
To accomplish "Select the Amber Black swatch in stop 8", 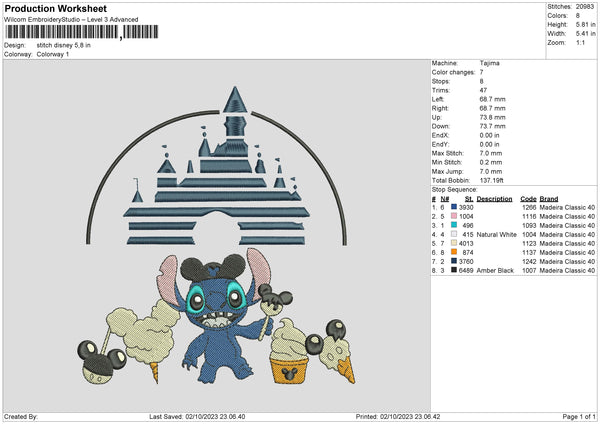I will (454, 270).
